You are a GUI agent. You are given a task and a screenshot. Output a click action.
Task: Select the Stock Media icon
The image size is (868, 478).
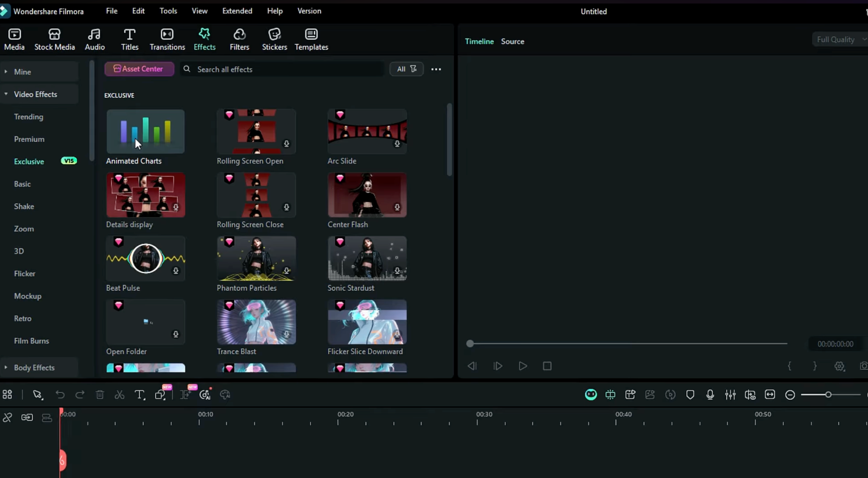[x=54, y=39]
